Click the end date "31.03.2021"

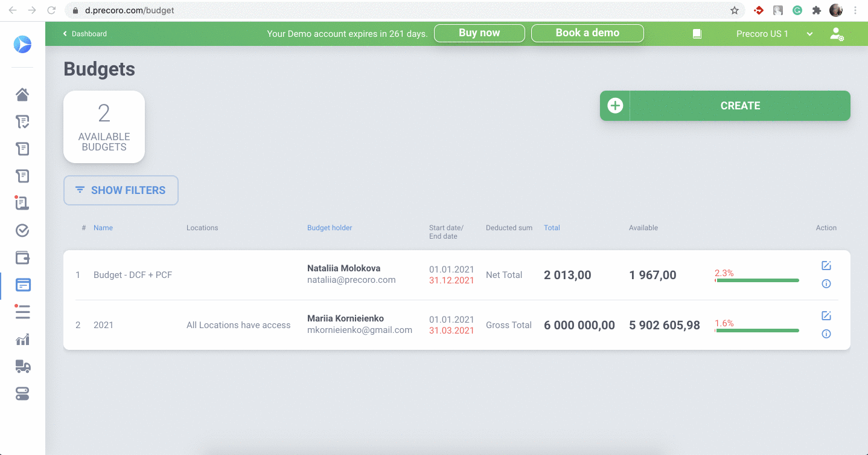(x=452, y=331)
